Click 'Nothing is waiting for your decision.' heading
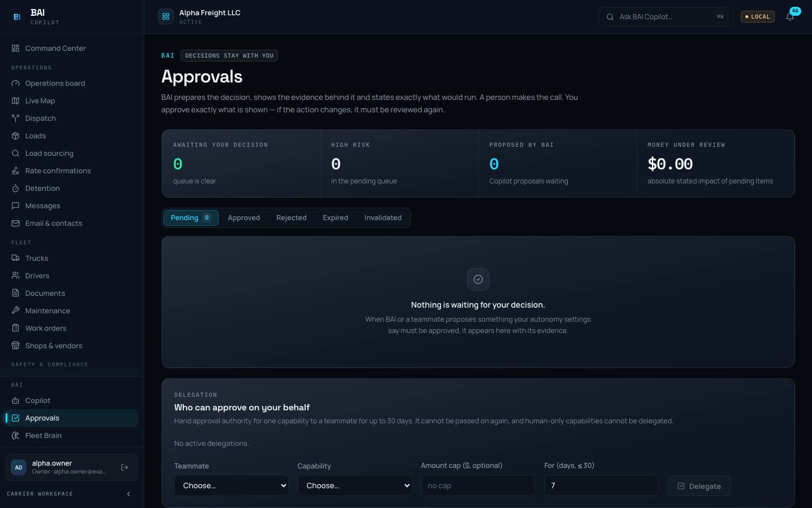 pyautogui.click(x=478, y=305)
